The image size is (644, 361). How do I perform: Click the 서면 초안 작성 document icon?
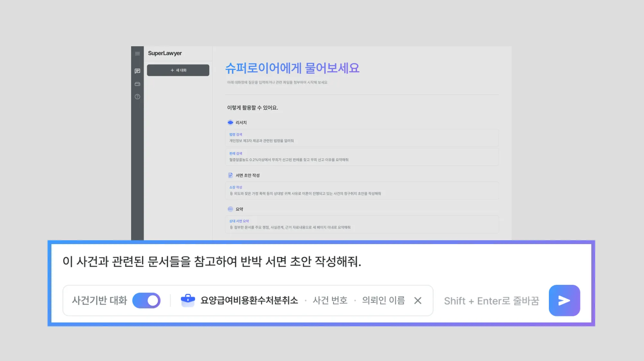pyautogui.click(x=230, y=175)
